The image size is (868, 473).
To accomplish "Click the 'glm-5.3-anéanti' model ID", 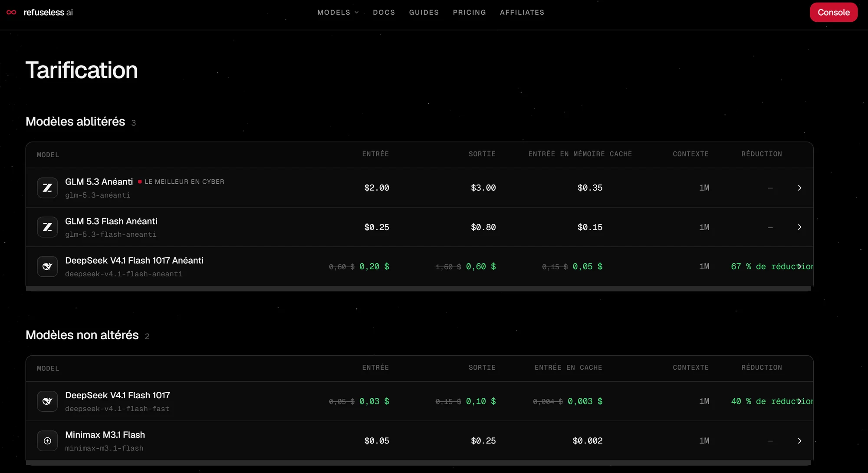I will 98,195.
